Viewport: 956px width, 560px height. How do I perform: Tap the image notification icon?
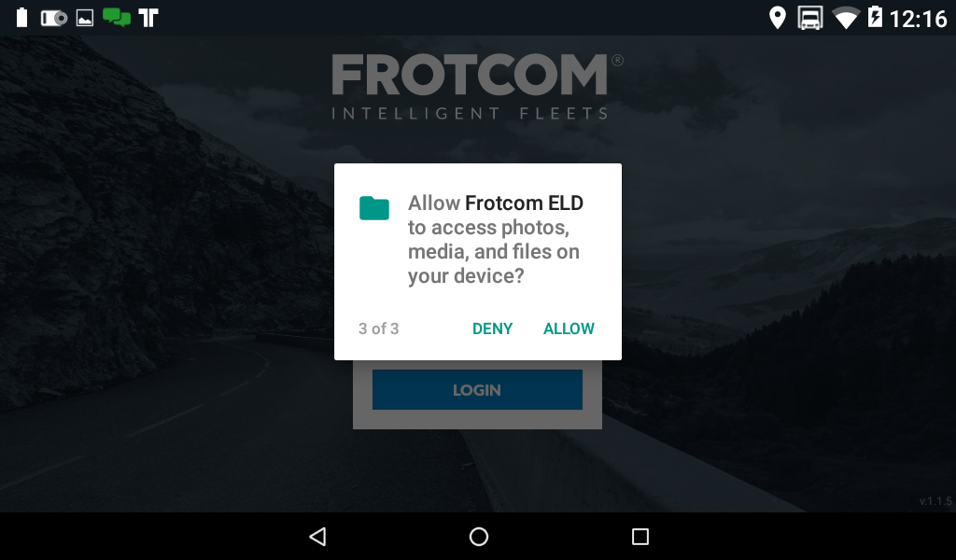(x=85, y=18)
